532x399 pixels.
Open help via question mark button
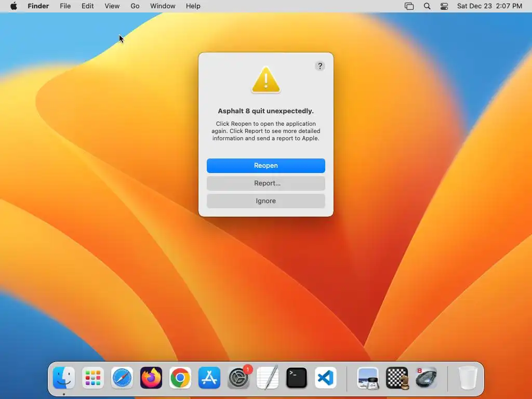320,66
